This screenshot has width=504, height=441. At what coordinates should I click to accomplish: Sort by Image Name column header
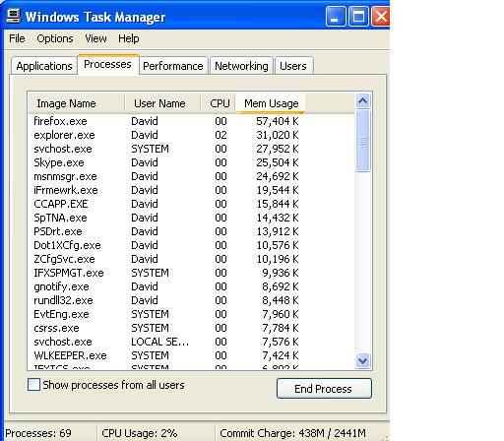[76, 103]
